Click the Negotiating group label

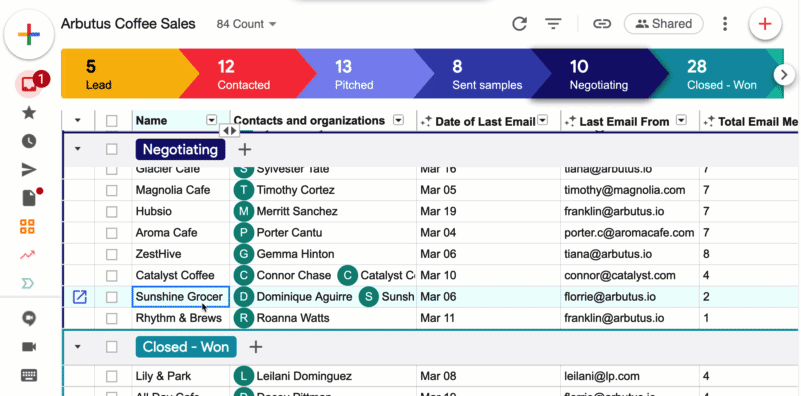[x=180, y=150]
